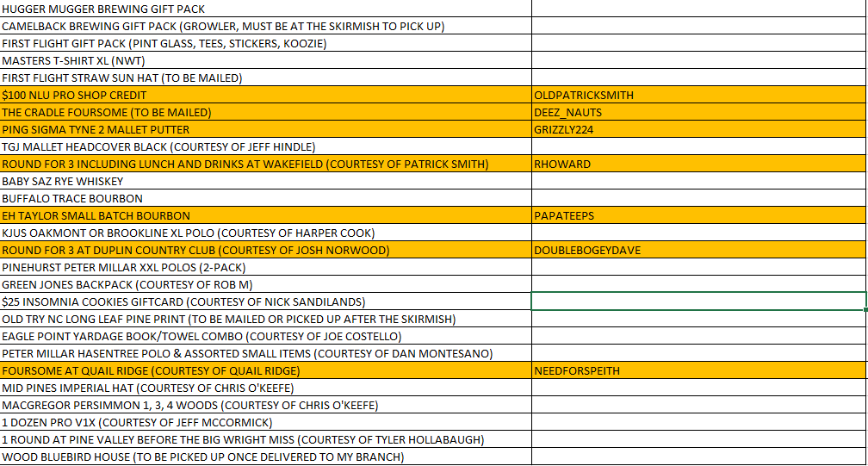Click the empty cell beside Insomnia Cookies Giftcard
The height and width of the screenshot is (466, 868).
[x=698, y=301]
